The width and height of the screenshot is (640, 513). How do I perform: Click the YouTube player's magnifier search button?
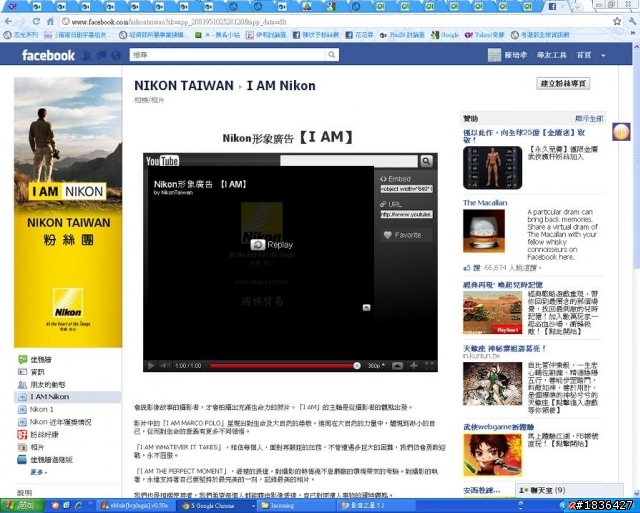427,161
